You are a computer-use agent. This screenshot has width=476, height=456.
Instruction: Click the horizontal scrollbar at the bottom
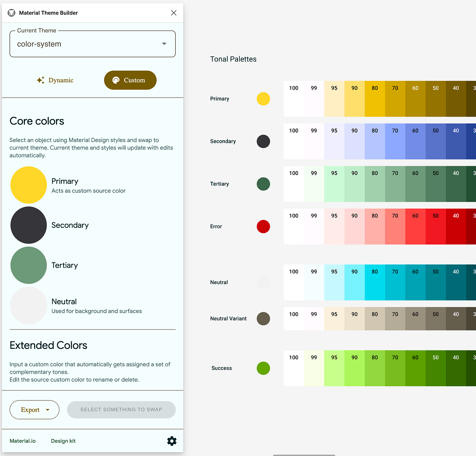[303, 455]
